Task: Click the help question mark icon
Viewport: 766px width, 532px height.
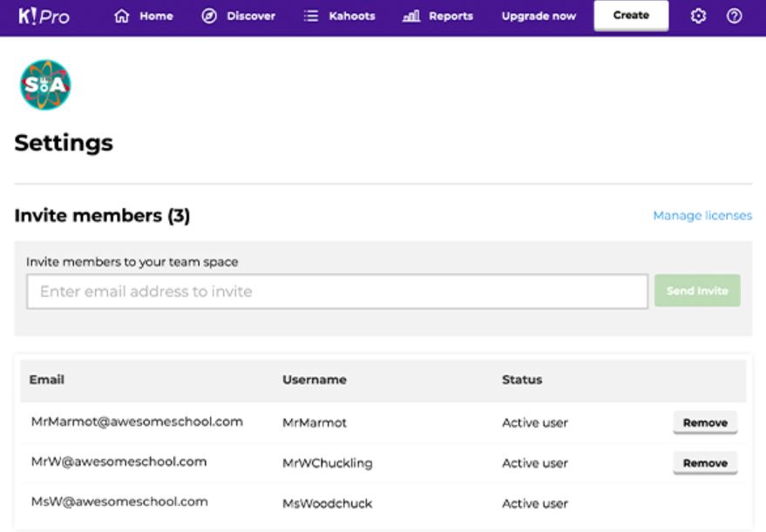Action: 734,17
